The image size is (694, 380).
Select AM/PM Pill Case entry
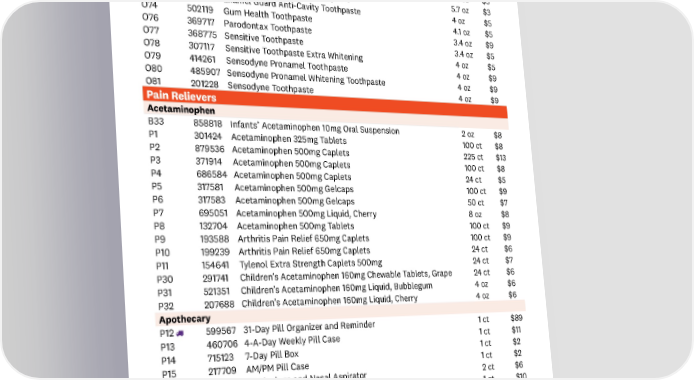[x=278, y=368]
